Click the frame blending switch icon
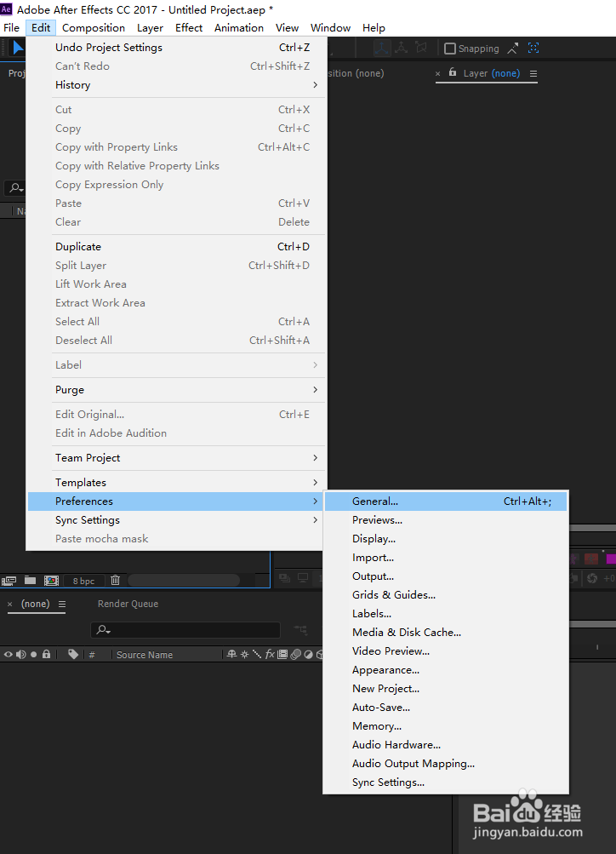Image resolution: width=616 pixels, height=854 pixels. [x=282, y=654]
